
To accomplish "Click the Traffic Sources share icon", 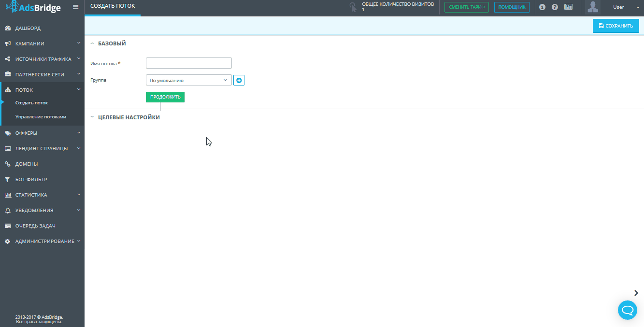I will point(8,59).
